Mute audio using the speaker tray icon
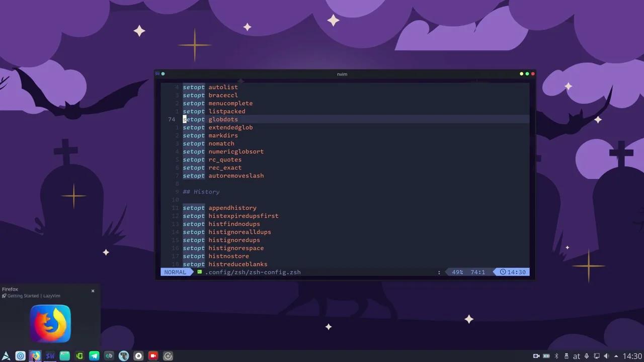 [x=607, y=356]
